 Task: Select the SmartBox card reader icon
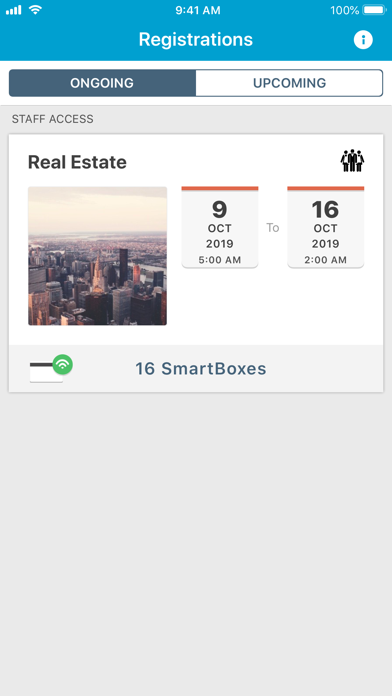tap(46, 372)
